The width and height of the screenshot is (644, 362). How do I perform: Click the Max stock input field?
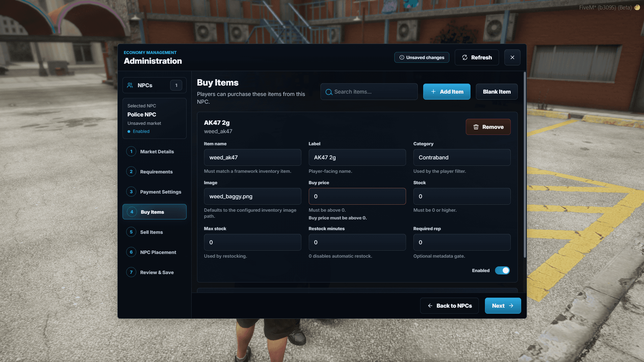[x=252, y=242]
